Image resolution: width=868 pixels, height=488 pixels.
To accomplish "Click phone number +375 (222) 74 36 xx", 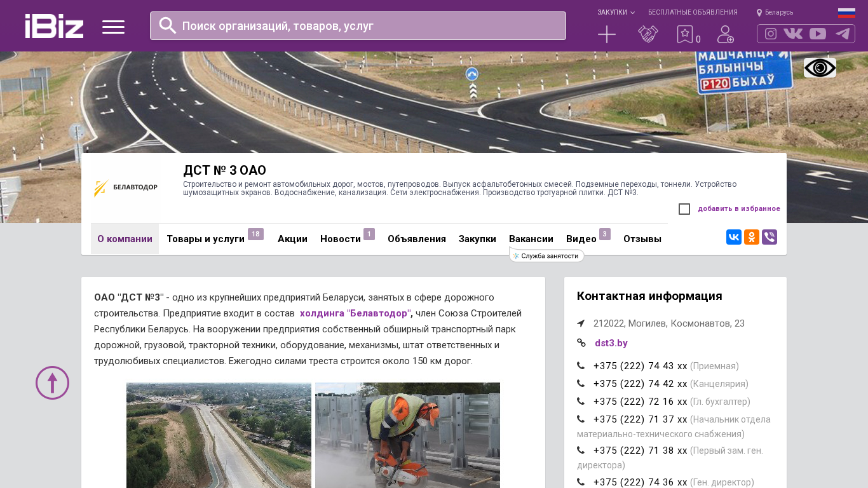I will (640, 482).
